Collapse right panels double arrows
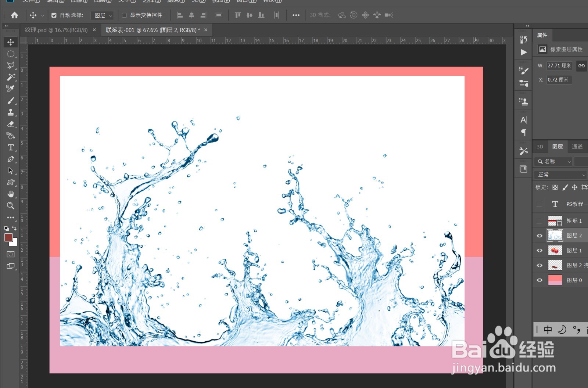The height and width of the screenshot is (388, 588). pyautogui.click(x=527, y=26)
